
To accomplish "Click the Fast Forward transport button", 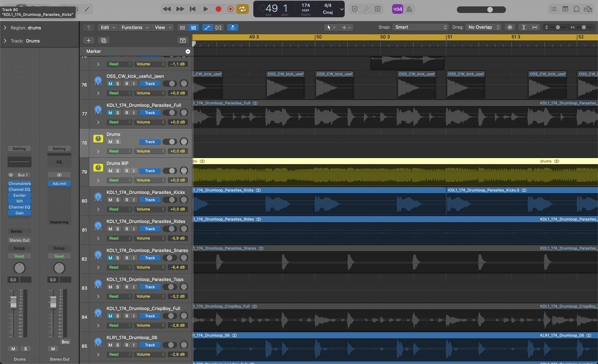I will coord(180,9).
